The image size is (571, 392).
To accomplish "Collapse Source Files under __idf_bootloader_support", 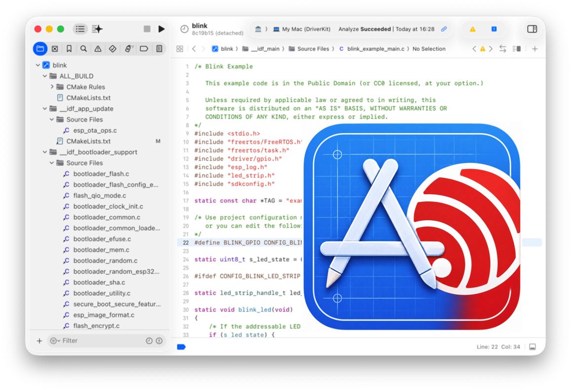I will (52, 163).
